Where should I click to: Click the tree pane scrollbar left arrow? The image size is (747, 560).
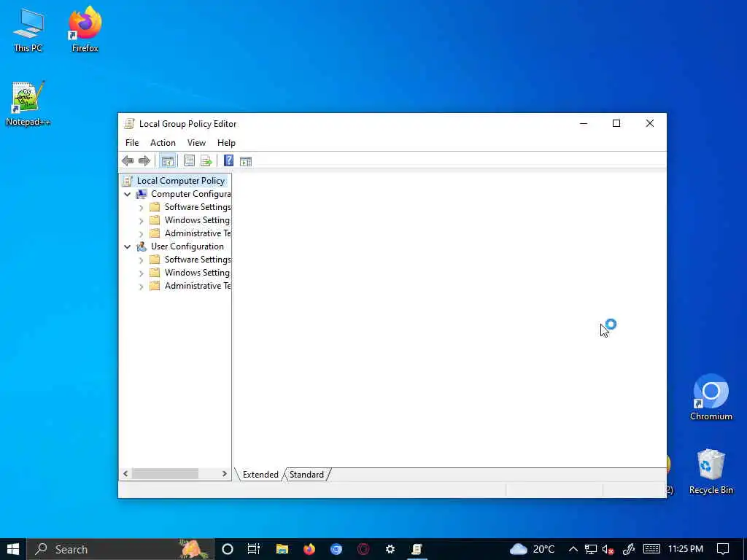point(125,473)
